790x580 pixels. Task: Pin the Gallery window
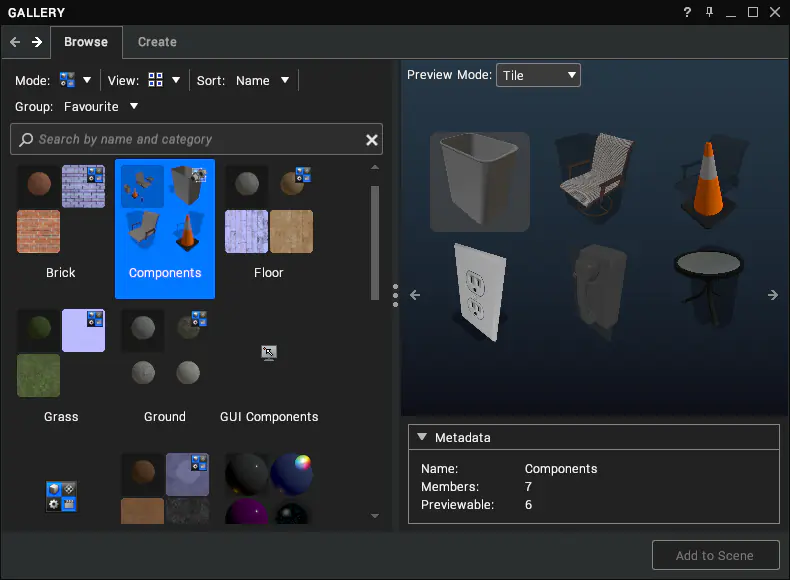point(709,12)
